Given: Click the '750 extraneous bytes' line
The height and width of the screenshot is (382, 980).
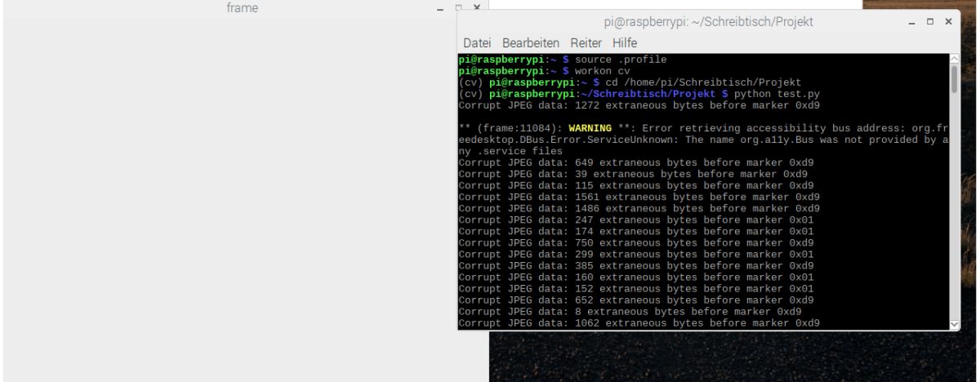Looking at the screenshot, I should click(x=636, y=242).
